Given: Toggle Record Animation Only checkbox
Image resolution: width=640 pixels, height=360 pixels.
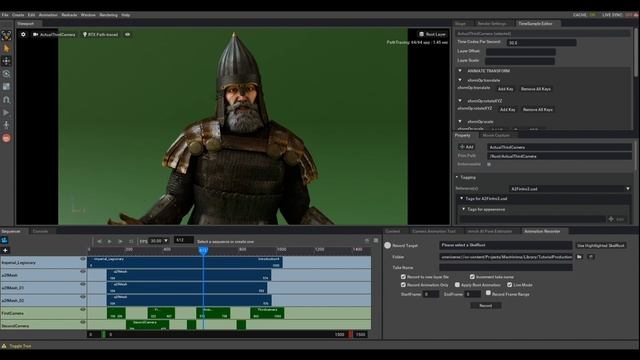Looking at the screenshot, I should coord(403,284).
